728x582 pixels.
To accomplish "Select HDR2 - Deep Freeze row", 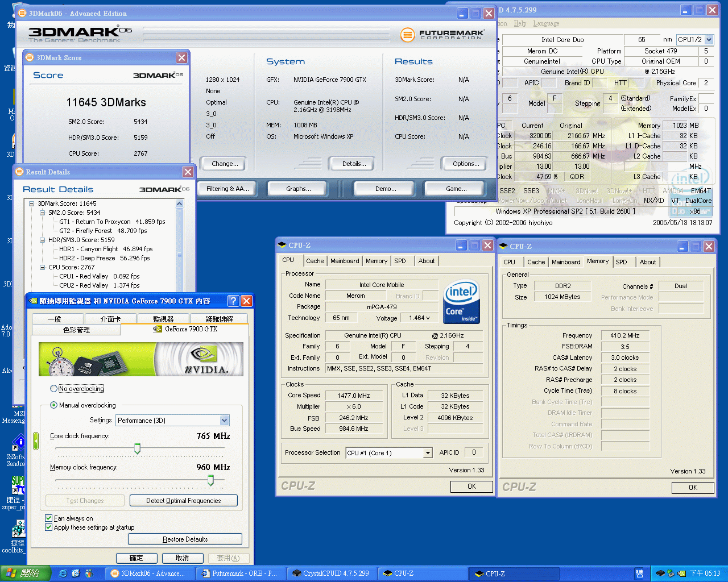I will [105, 258].
